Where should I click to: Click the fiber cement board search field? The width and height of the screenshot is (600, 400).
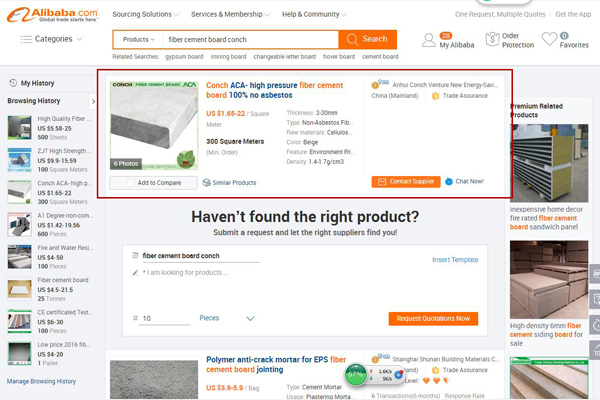251,39
